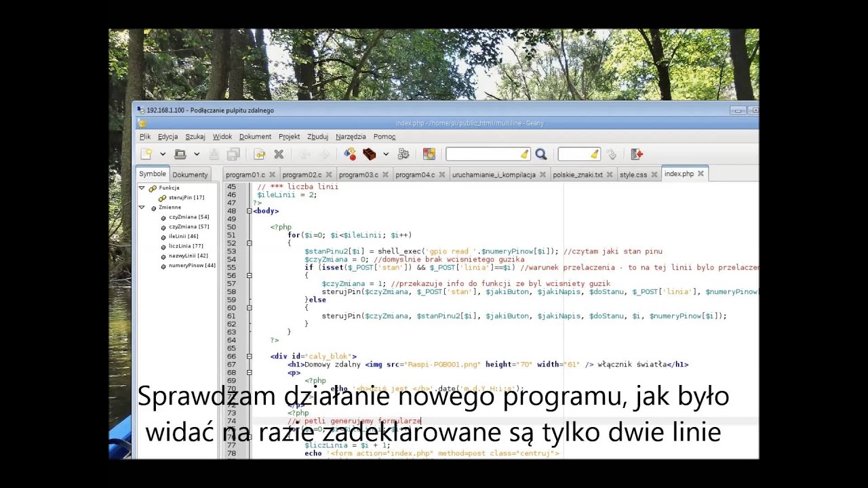Screen dimensions: 868x488
Task: Collapse the Zmienne tree node
Action: pyautogui.click(x=142, y=207)
